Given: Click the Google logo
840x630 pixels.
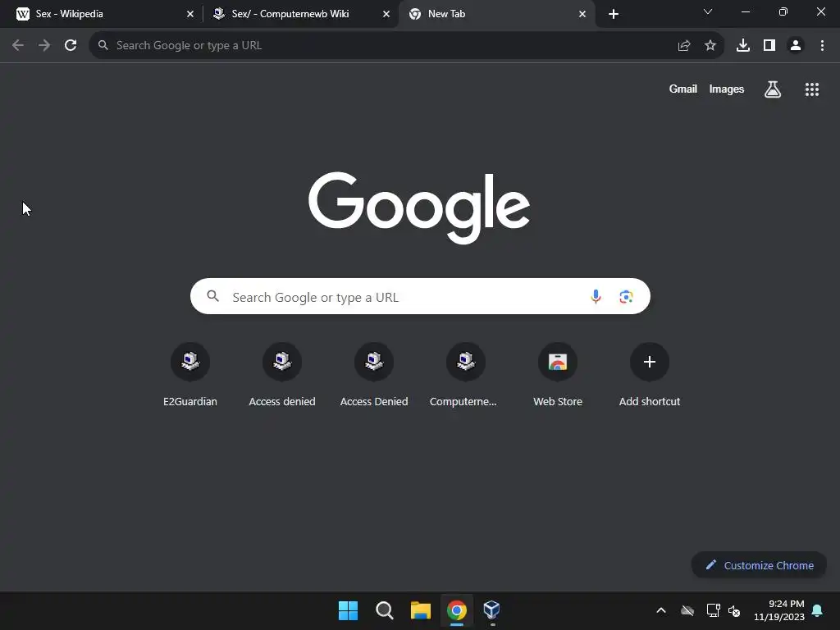Looking at the screenshot, I should click(419, 208).
